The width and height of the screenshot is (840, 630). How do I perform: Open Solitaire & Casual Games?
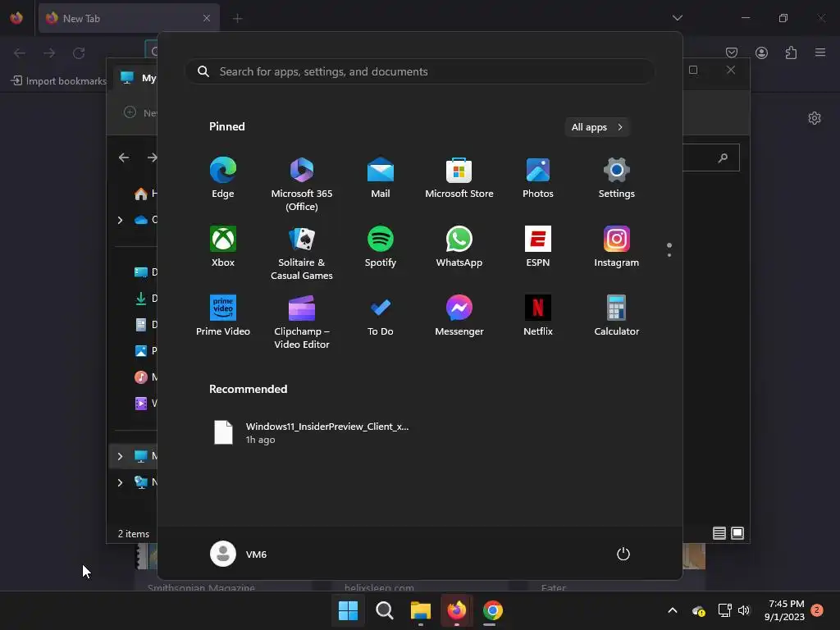[302, 253]
